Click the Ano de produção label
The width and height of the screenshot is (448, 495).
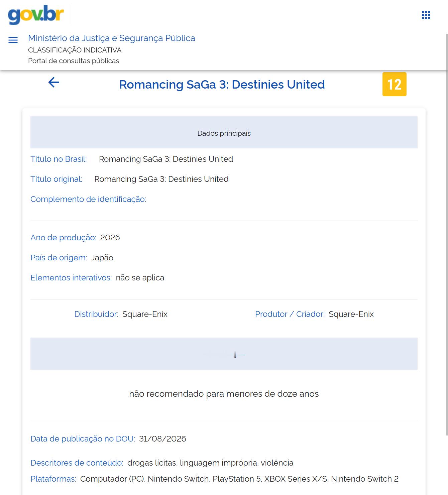tap(63, 238)
